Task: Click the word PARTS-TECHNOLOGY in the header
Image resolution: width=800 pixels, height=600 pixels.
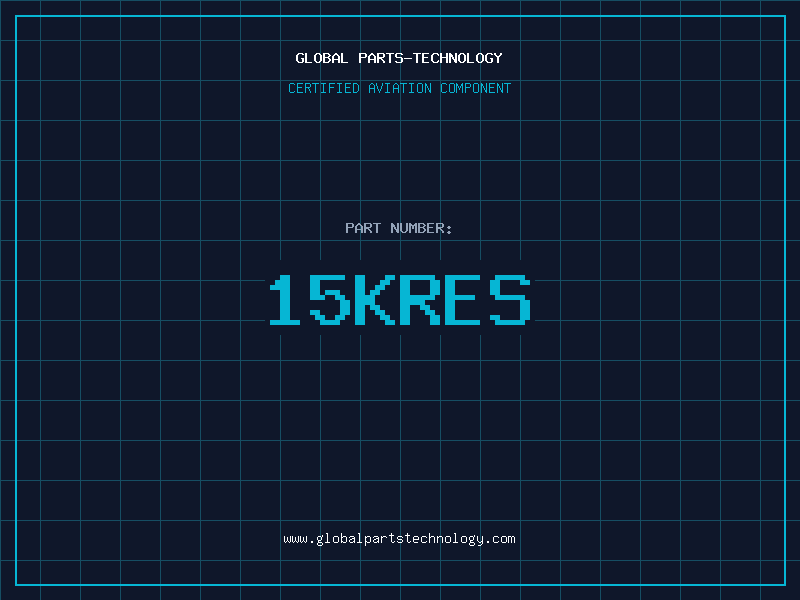Action: click(x=430, y=58)
